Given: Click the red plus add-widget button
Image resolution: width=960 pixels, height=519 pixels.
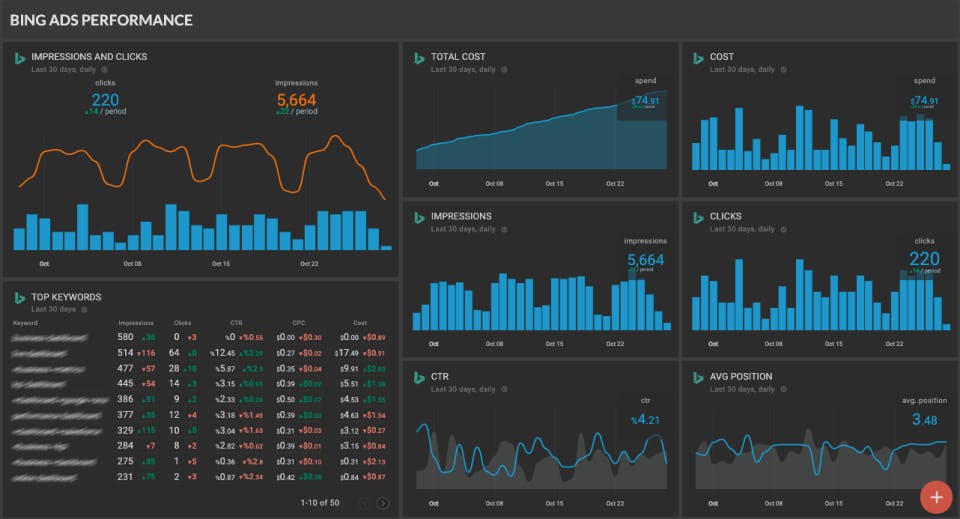Looking at the screenshot, I should (936, 497).
